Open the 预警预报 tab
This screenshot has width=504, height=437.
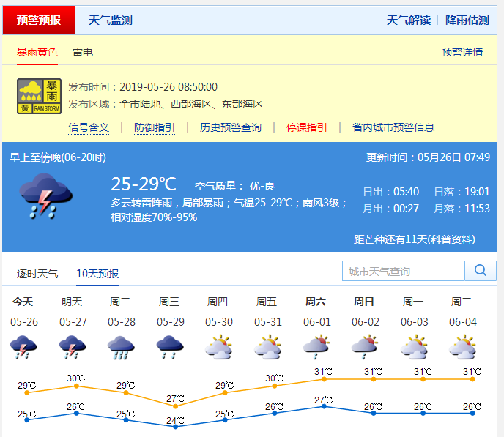pyautogui.click(x=39, y=20)
